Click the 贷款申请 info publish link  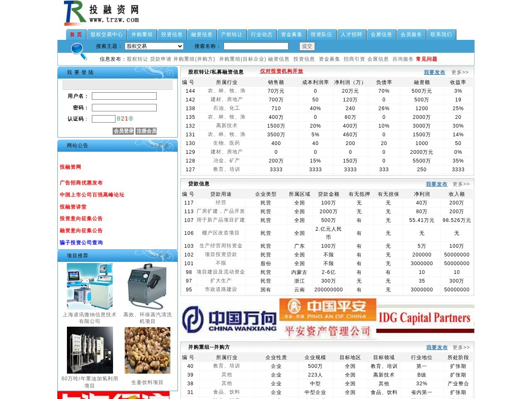[x=160, y=59]
